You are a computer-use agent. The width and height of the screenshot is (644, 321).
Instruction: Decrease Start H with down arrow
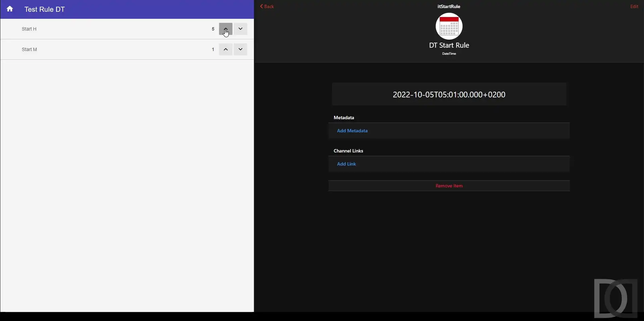[x=240, y=29]
